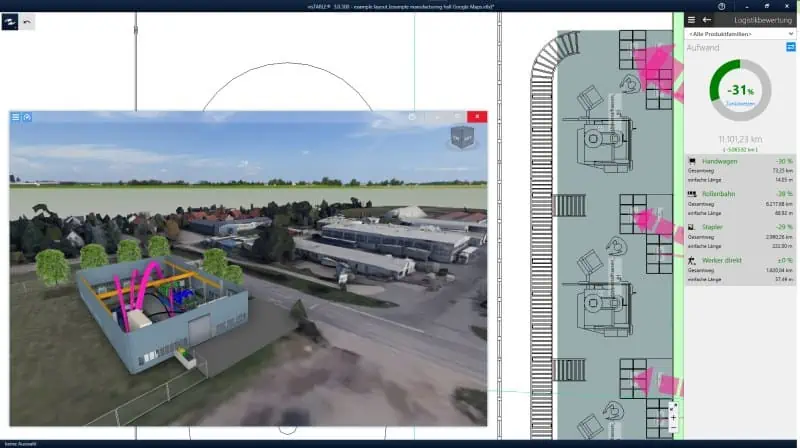Open the hamburger menu in Logistikbewertung panel

pos(691,20)
